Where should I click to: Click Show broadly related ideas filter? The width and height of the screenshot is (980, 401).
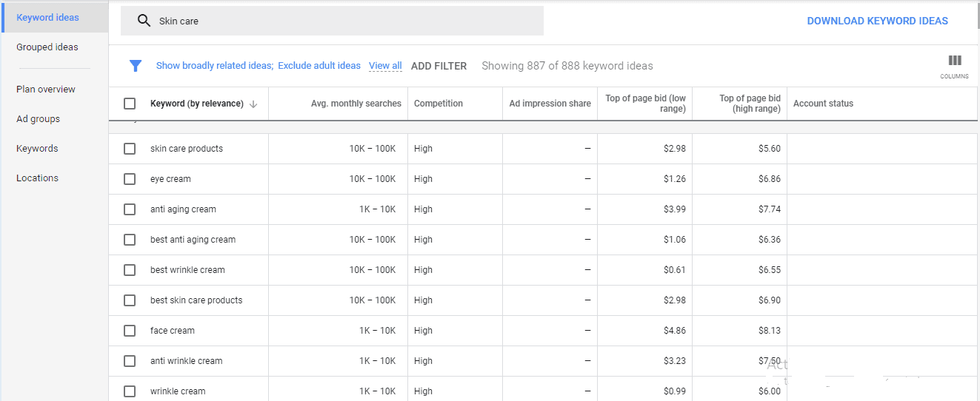point(214,66)
